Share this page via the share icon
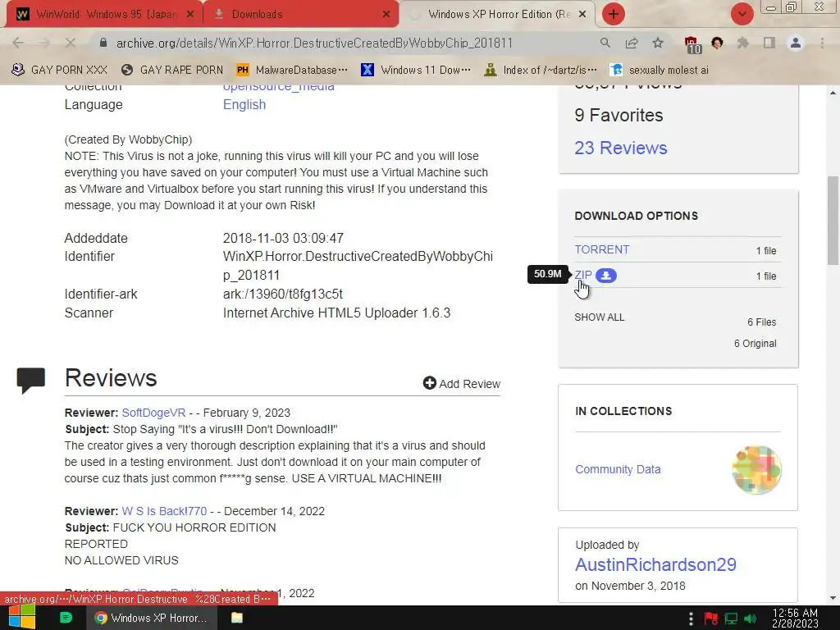This screenshot has width=840, height=630. tap(632, 43)
